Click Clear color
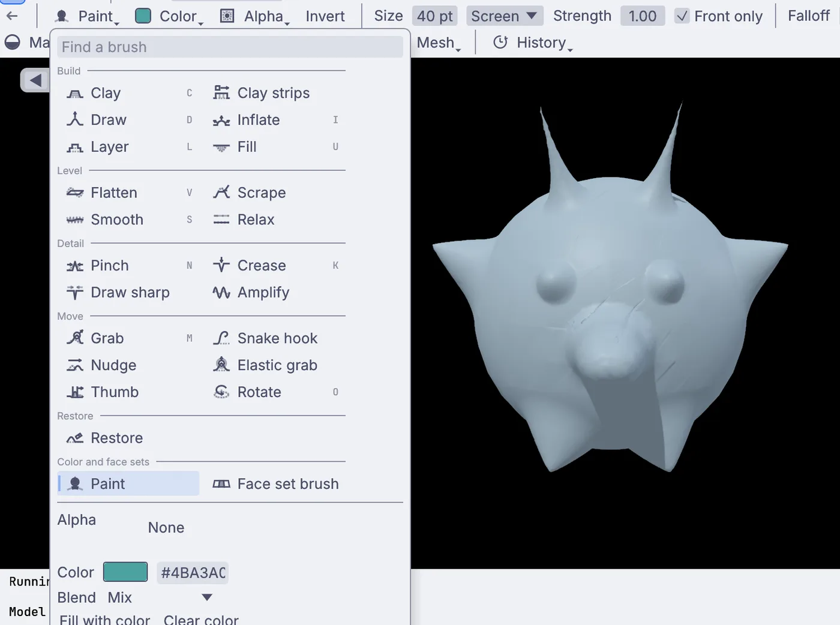This screenshot has height=625, width=840. 201,620
